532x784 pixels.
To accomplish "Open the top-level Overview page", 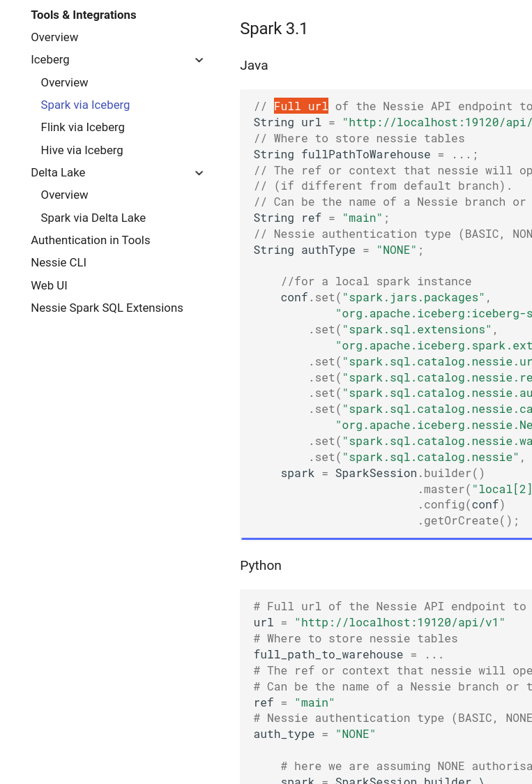I will point(54,37).
